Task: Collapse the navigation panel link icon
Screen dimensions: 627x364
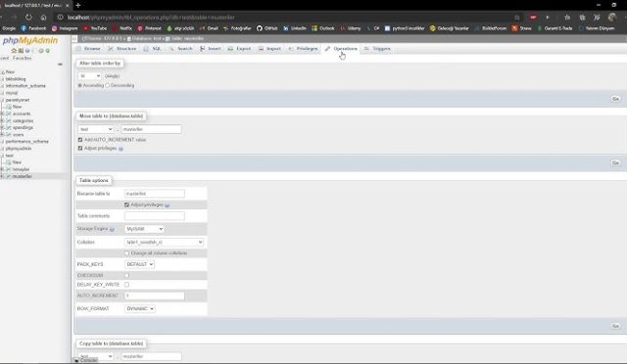Action: [x=60, y=64]
